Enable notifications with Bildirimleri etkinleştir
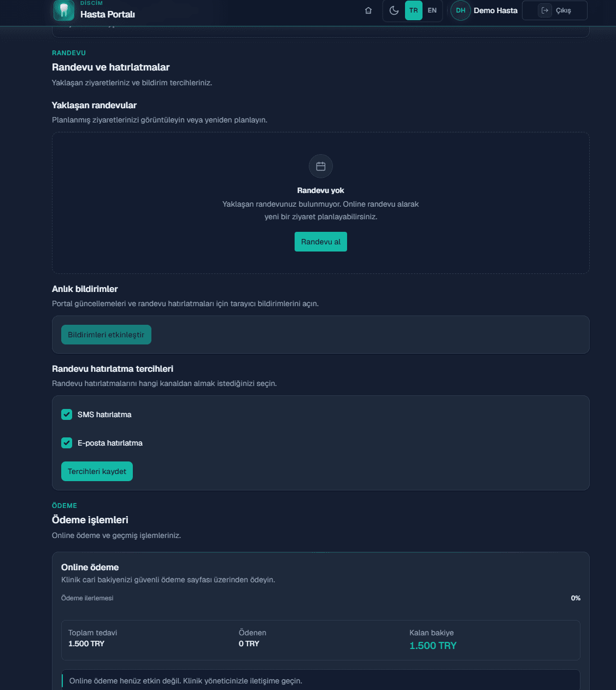 (106, 335)
